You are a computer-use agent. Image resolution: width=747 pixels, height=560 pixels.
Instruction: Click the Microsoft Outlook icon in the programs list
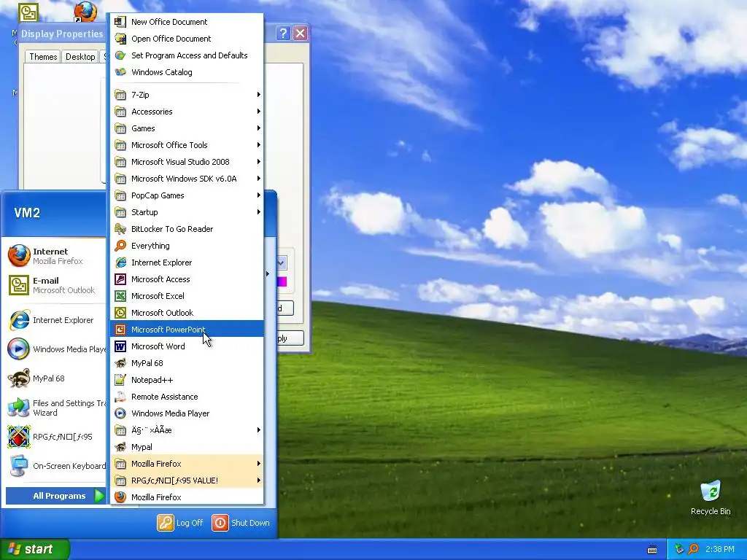click(120, 313)
